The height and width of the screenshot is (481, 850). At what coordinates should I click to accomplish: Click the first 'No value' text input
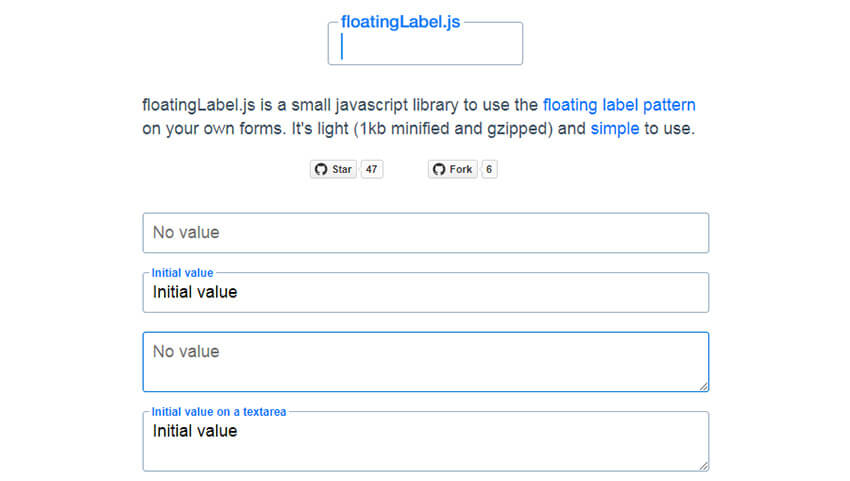(x=426, y=233)
